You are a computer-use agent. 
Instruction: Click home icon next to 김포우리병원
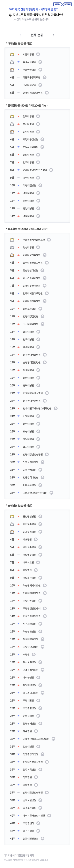[x=40, y=532]
